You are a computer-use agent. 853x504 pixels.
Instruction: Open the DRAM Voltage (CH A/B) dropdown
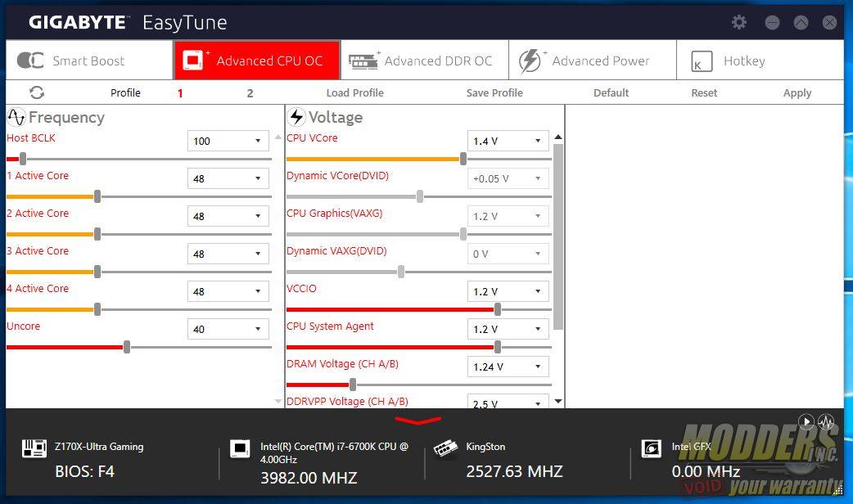click(508, 367)
